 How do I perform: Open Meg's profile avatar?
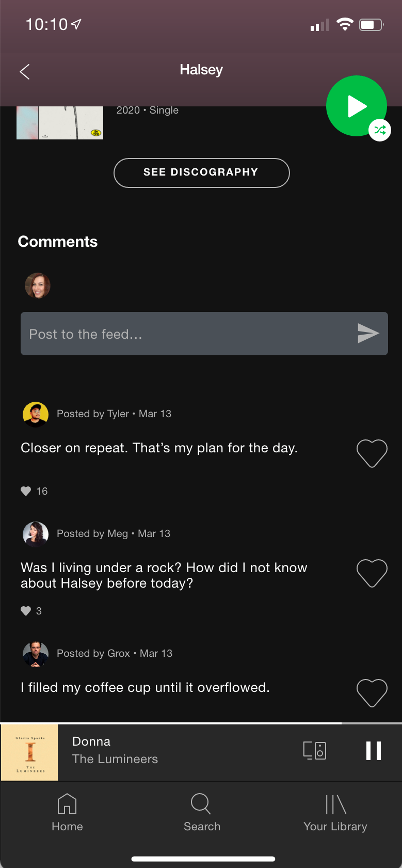(x=36, y=534)
